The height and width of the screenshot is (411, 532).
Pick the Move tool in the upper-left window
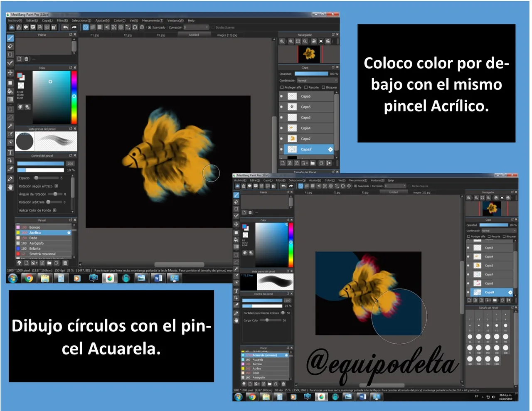pyautogui.click(x=10, y=73)
